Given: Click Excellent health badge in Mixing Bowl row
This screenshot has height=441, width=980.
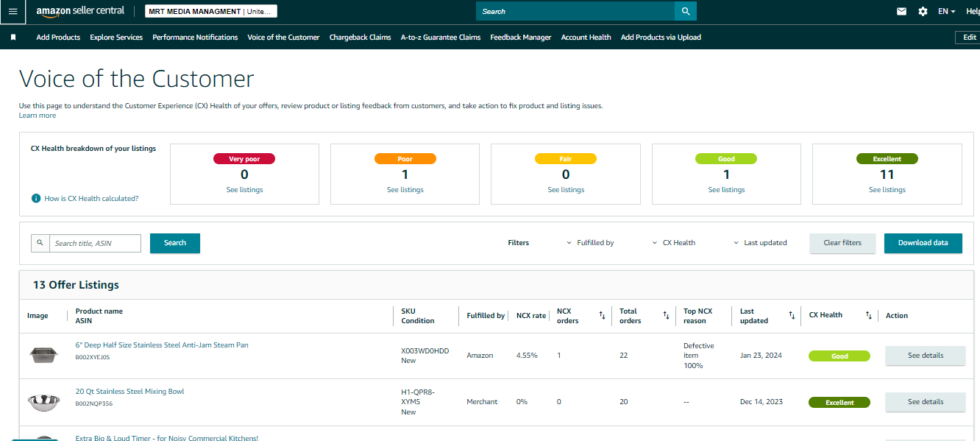Looking at the screenshot, I should pyautogui.click(x=839, y=403).
